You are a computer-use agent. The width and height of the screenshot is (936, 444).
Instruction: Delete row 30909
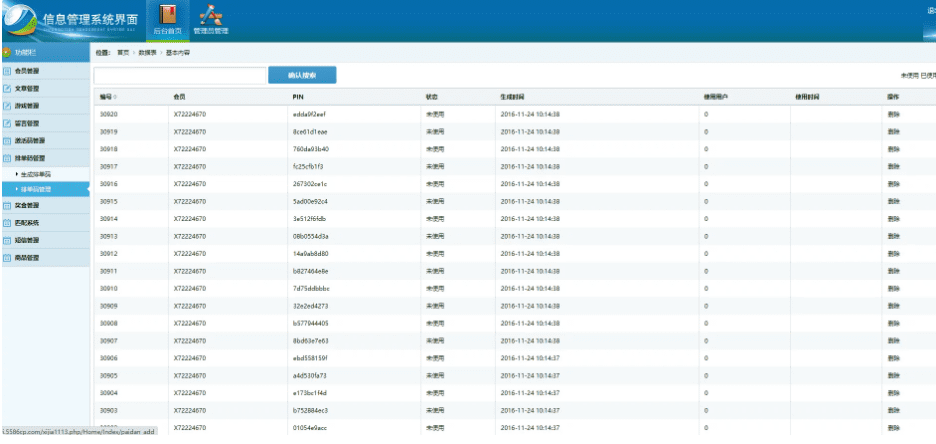pyautogui.click(x=894, y=306)
